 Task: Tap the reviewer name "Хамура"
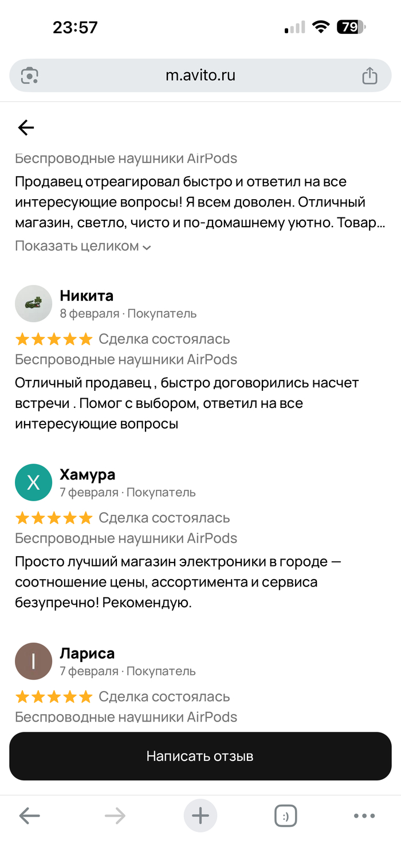click(88, 474)
